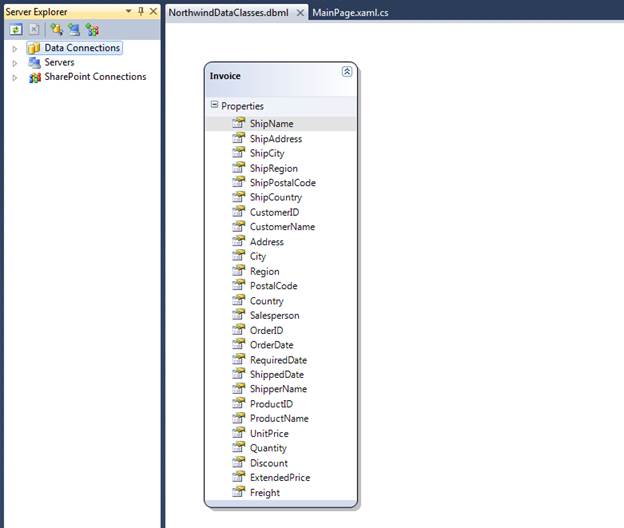Expand the Servers tree node

coord(15,63)
